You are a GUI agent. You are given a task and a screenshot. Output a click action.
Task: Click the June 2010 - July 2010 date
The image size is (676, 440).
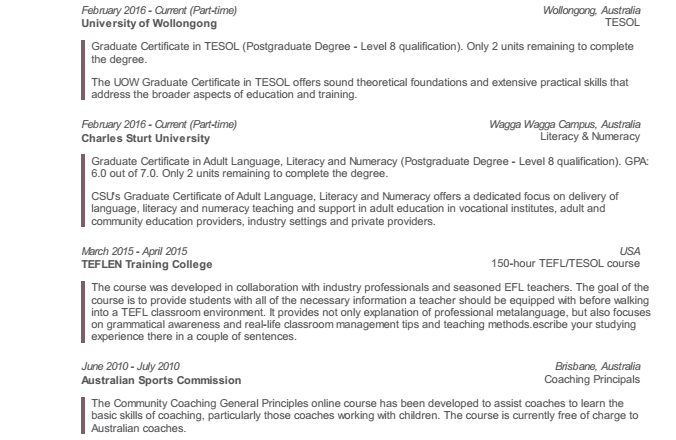(130, 367)
